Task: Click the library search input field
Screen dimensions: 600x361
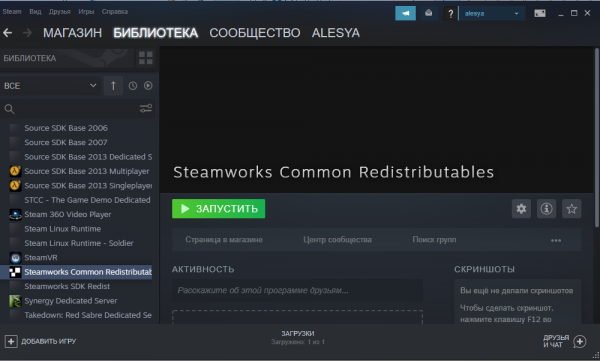Action: pyautogui.click(x=77, y=109)
